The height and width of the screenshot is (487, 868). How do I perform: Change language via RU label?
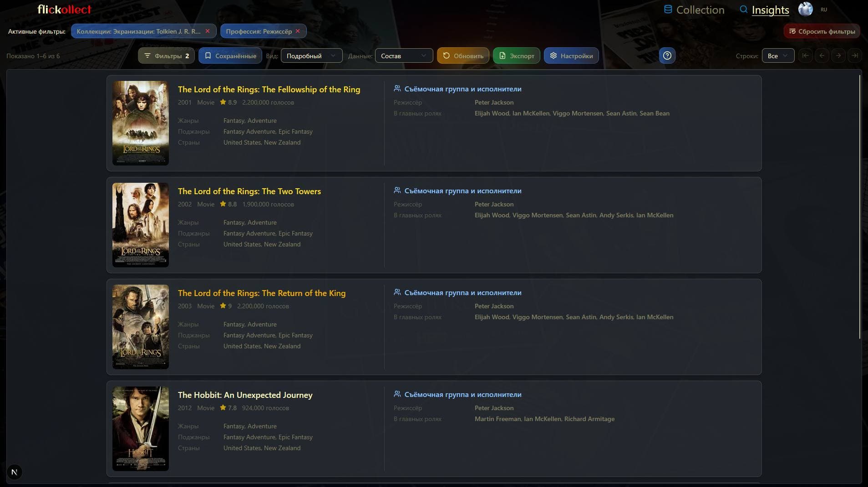(824, 10)
